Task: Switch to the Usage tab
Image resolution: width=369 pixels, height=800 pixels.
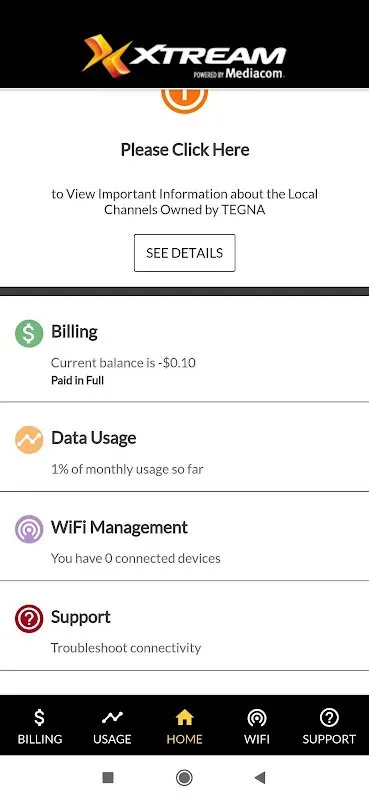Action: click(112, 727)
